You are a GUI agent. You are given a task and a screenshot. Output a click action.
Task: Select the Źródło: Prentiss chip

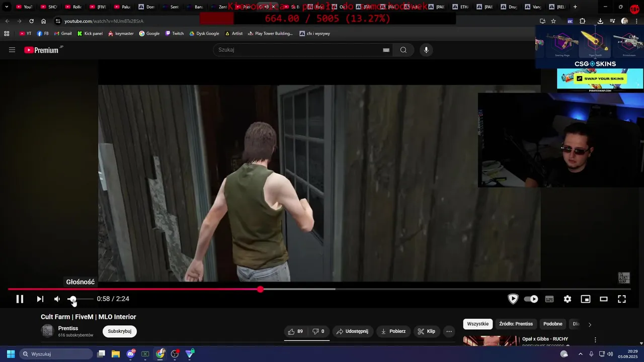(x=516, y=324)
